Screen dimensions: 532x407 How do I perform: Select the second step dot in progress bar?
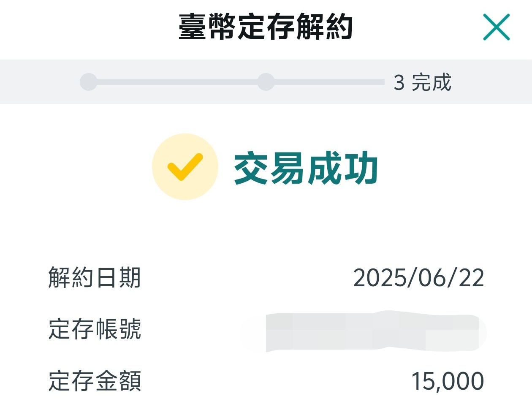click(266, 81)
